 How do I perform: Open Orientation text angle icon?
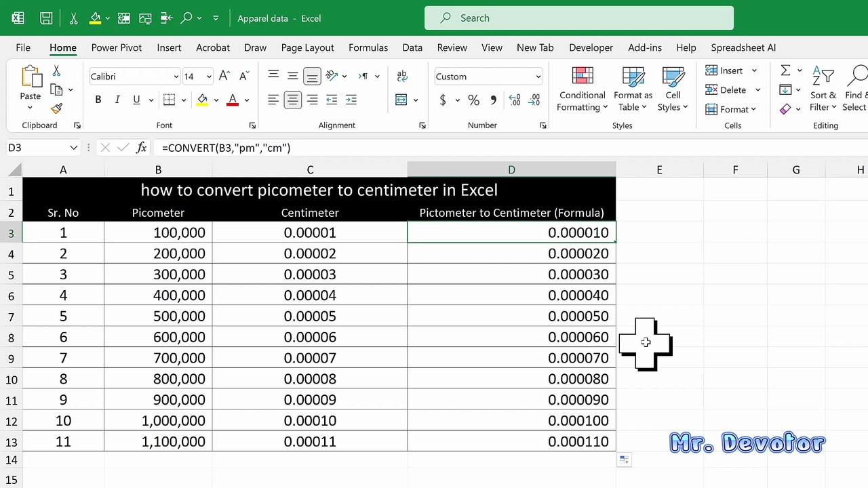coord(332,77)
